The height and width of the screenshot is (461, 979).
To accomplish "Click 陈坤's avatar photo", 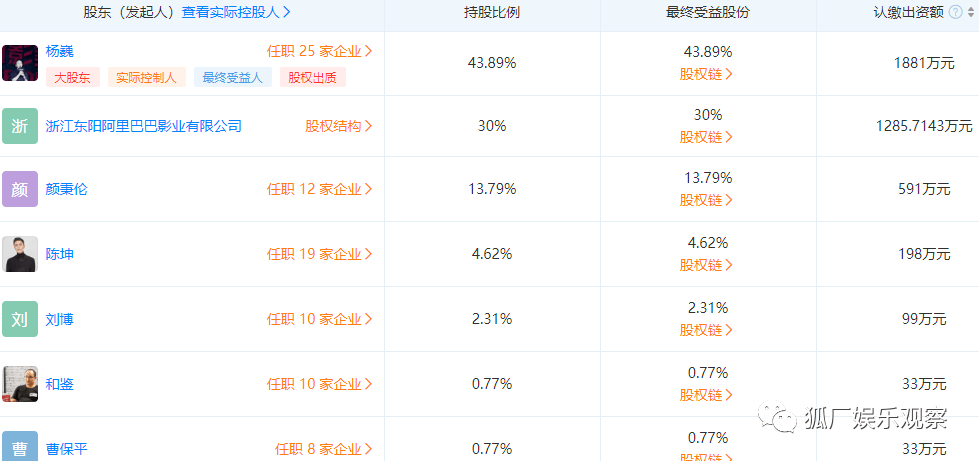I will (20, 254).
